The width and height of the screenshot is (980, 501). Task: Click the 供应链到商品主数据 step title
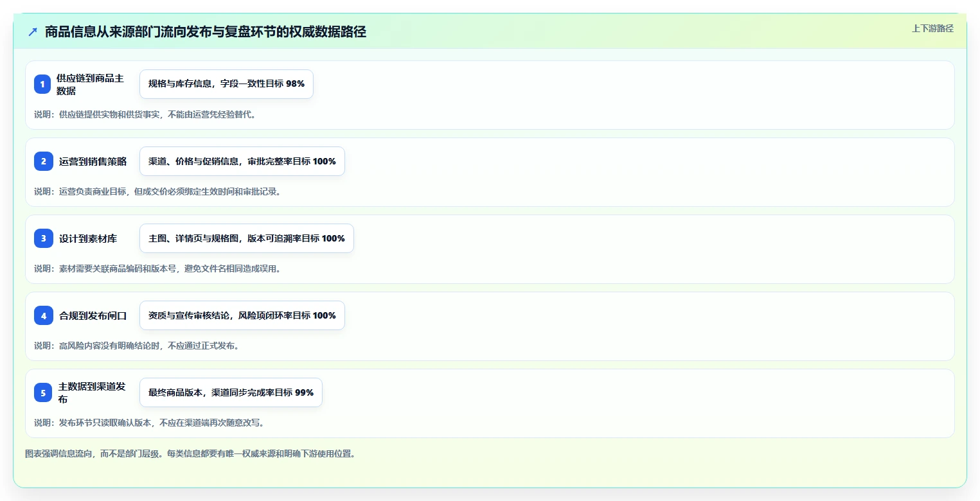90,84
